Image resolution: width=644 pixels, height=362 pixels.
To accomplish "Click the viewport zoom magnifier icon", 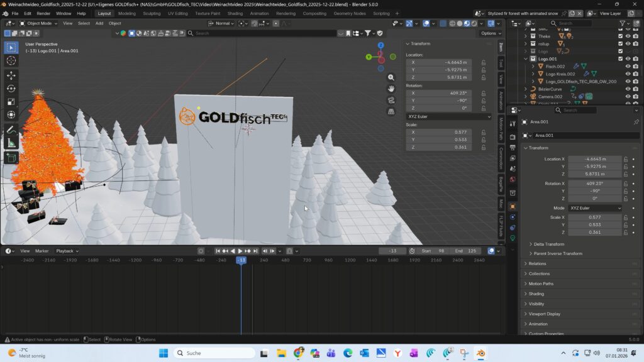I will tap(391, 77).
